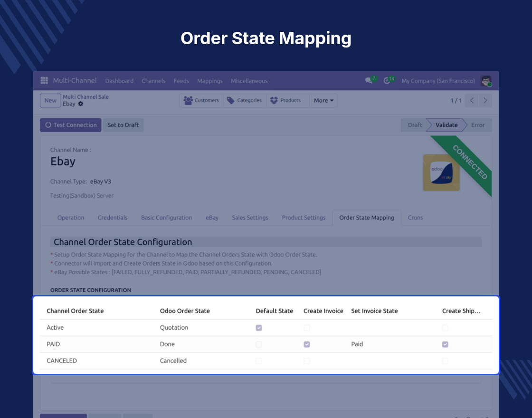Sort by Set Invoice State column header
The height and width of the screenshot is (418, 532).
(374, 311)
